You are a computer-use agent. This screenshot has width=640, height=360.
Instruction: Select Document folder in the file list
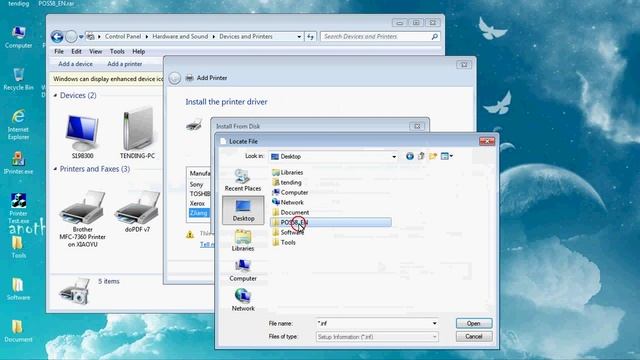(x=291, y=212)
